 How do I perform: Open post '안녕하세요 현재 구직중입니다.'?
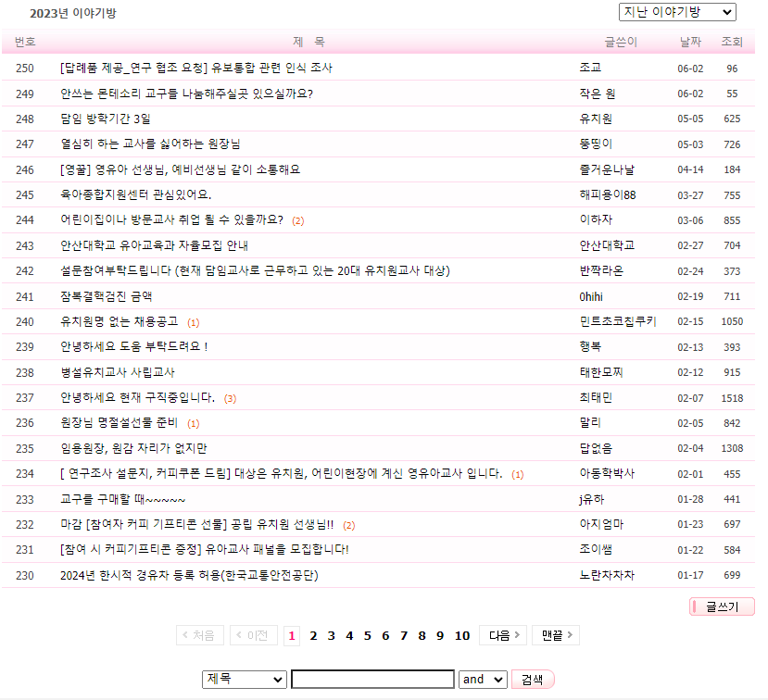pos(138,397)
